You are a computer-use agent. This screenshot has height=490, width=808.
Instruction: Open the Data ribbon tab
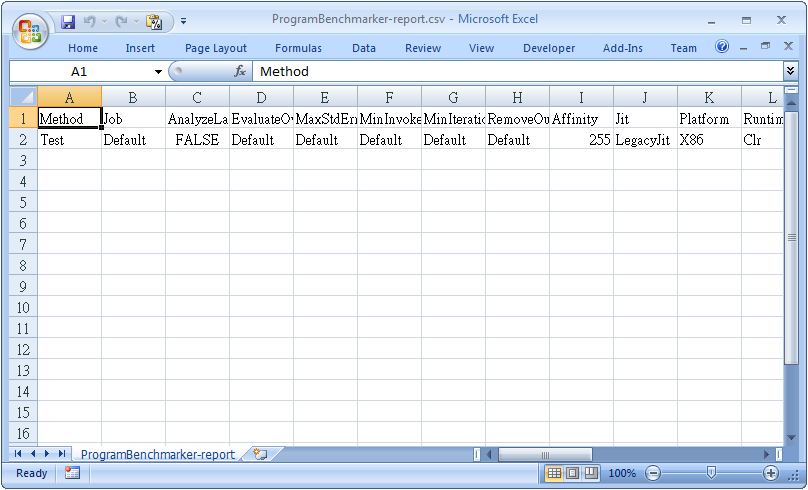click(x=363, y=48)
